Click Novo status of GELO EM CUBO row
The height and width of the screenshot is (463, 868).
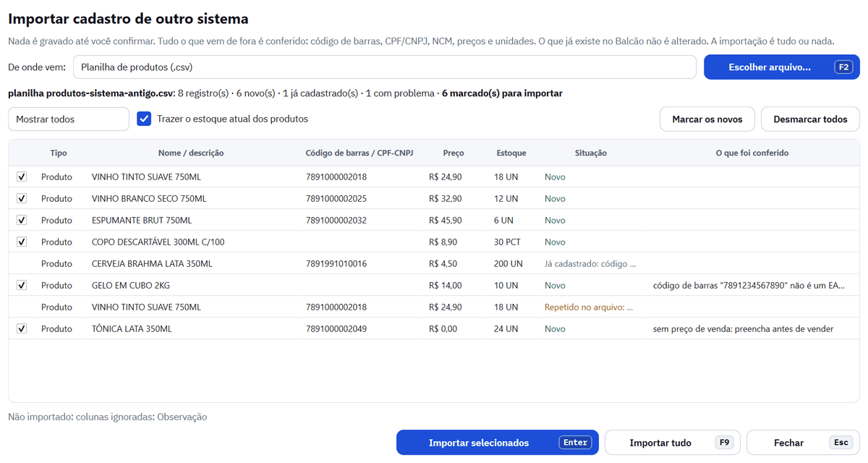pos(555,285)
